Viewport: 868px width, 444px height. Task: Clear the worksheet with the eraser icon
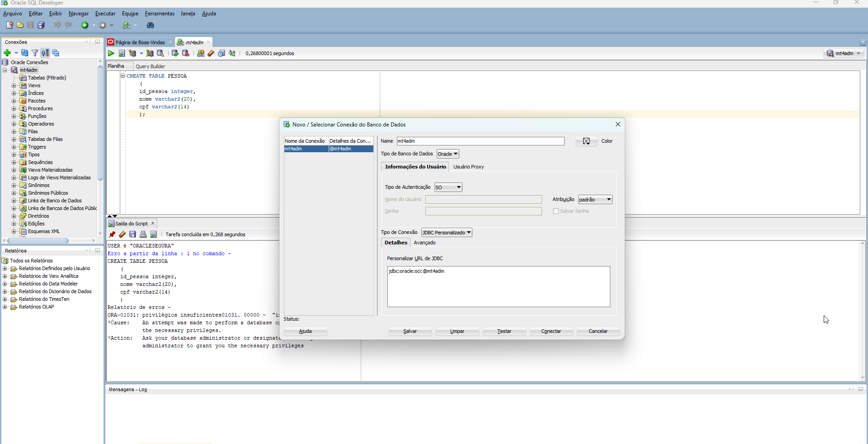coord(211,53)
